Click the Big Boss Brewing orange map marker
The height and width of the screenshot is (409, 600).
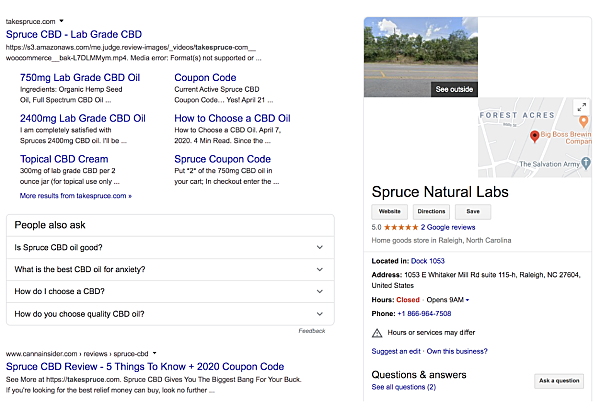[584, 122]
